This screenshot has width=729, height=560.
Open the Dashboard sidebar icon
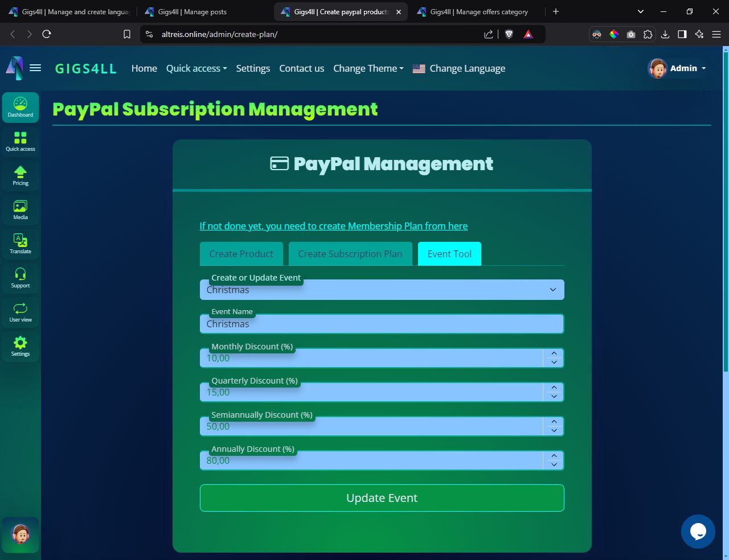tap(21, 107)
